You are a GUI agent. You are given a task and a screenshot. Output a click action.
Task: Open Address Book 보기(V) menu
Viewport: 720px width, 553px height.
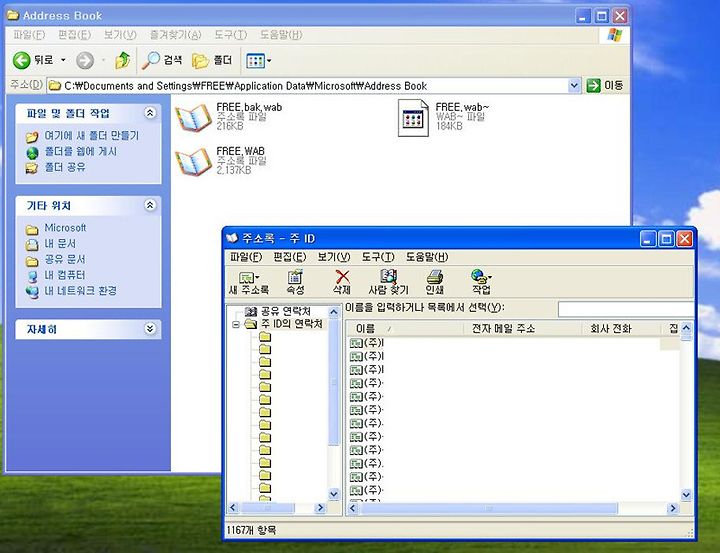coord(334,257)
